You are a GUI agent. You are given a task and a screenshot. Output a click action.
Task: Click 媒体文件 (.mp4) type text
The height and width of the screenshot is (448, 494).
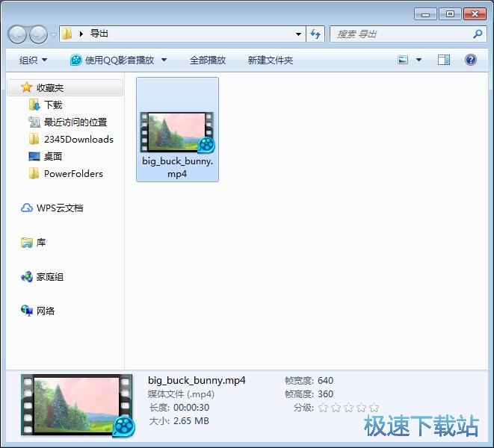click(x=181, y=393)
